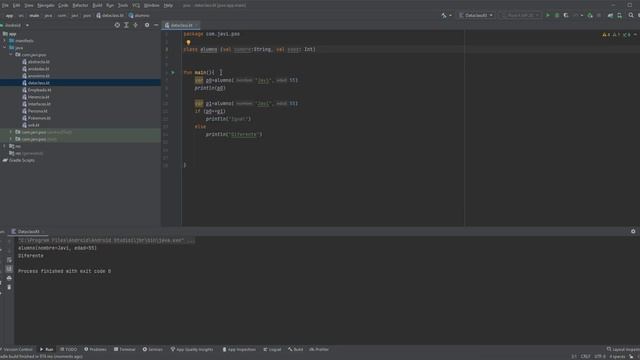
Task: Open the TODO tool window
Action: (68, 349)
